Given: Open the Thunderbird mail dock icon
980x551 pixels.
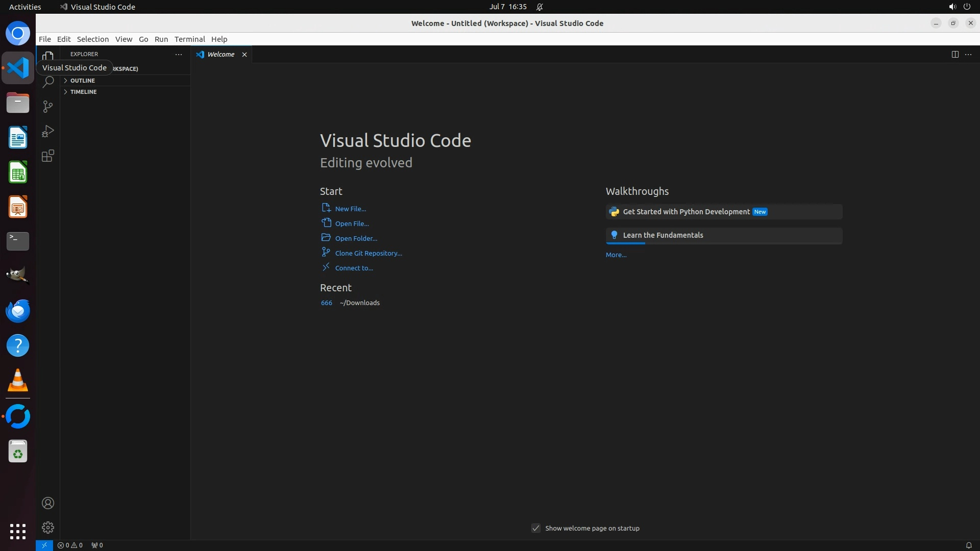Looking at the screenshot, I should point(18,311).
